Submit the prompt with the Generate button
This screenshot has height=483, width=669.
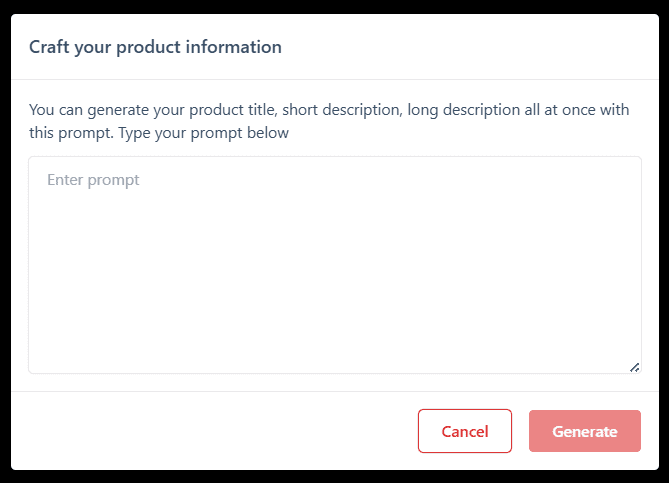tap(585, 431)
